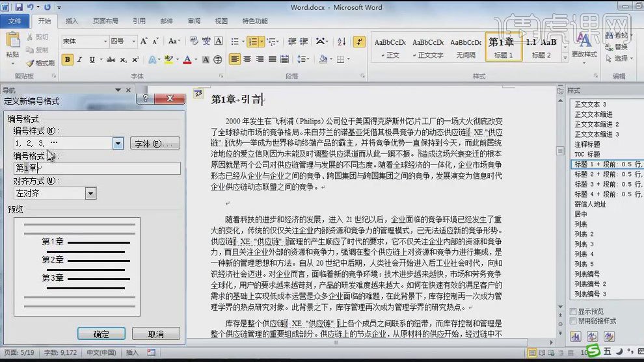The height and width of the screenshot is (362, 644).
Task: Switch to the 页面布局 ribbon tab
Action: point(105,21)
